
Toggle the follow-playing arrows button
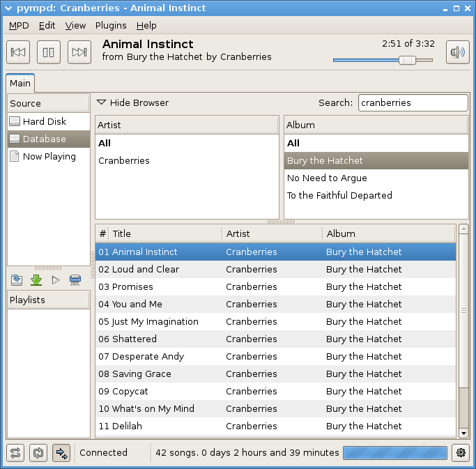pyautogui.click(x=61, y=453)
